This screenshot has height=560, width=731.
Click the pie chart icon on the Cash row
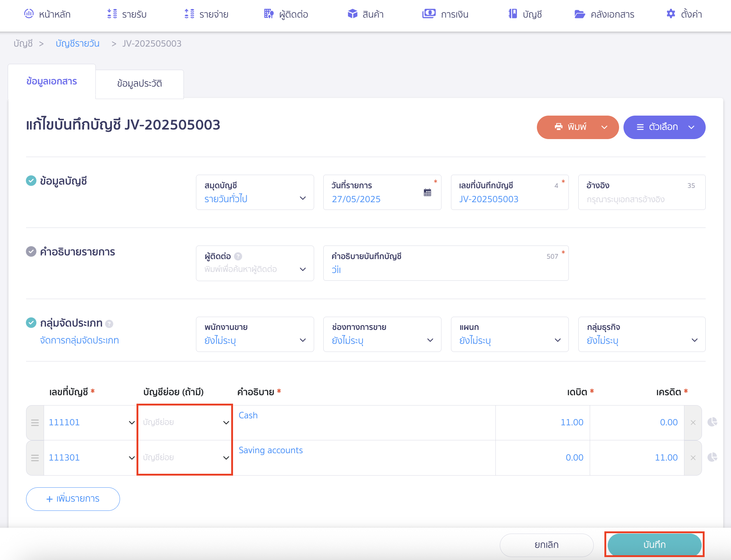coord(712,422)
